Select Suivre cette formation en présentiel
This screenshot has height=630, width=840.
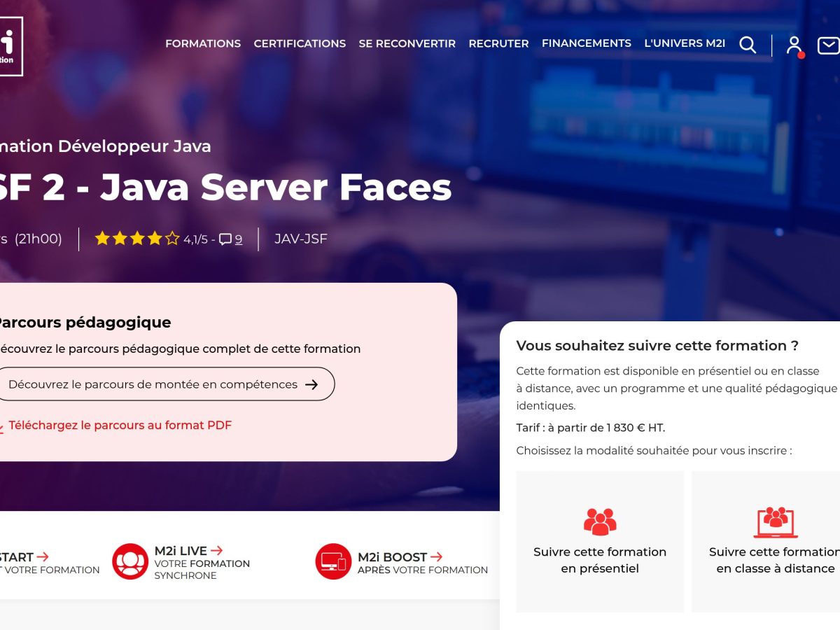pyautogui.click(x=600, y=559)
